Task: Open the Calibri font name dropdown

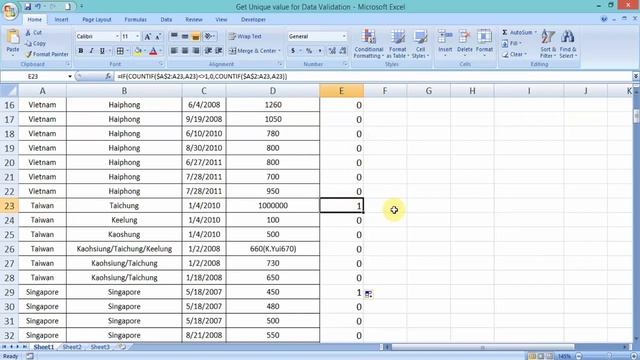Action: tap(117, 36)
